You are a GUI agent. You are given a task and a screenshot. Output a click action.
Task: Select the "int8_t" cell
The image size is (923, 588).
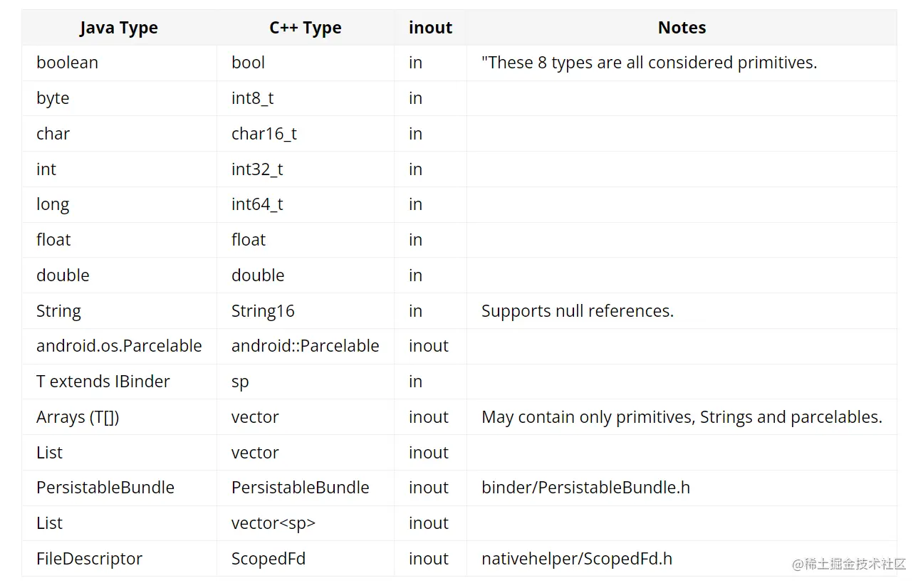pos(252,98)
